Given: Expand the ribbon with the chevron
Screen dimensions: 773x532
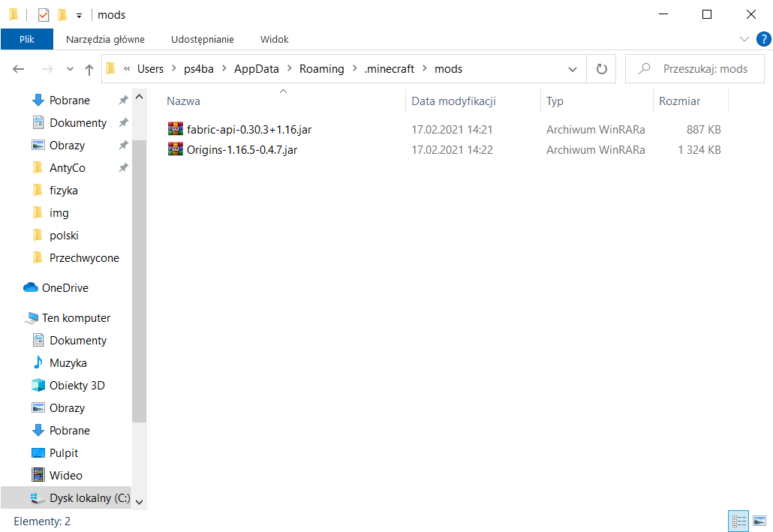Looking at the screenshot, I should point(744,39).
